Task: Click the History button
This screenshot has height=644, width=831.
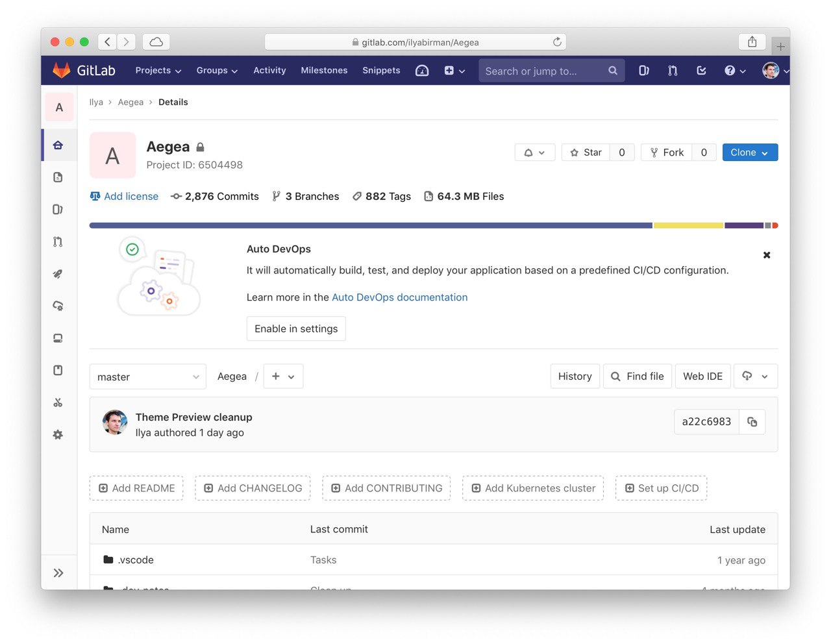Action: point(575,377)
